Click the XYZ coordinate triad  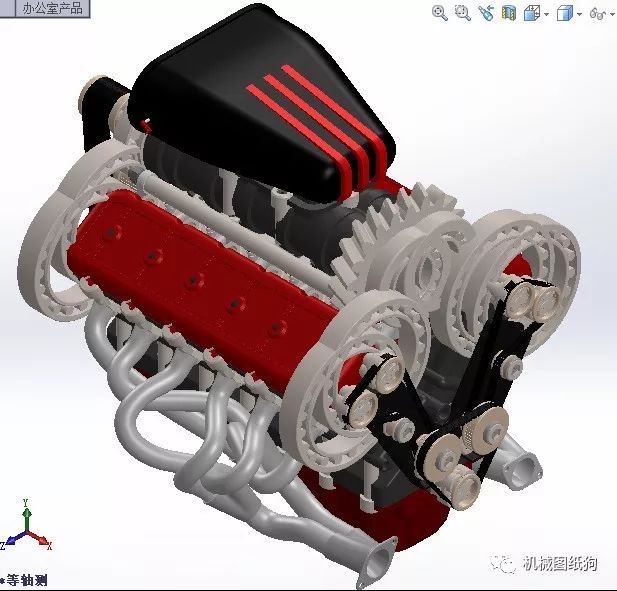pyautogui.click(x=25, y=526)
